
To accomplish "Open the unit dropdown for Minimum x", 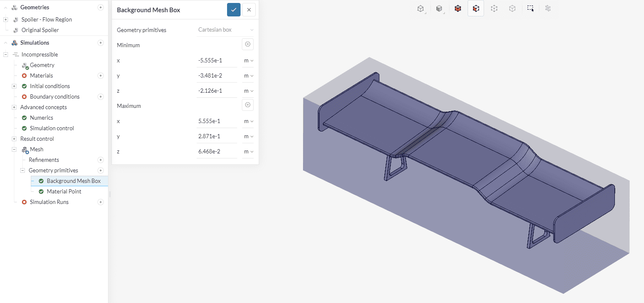I will [249, 61].
